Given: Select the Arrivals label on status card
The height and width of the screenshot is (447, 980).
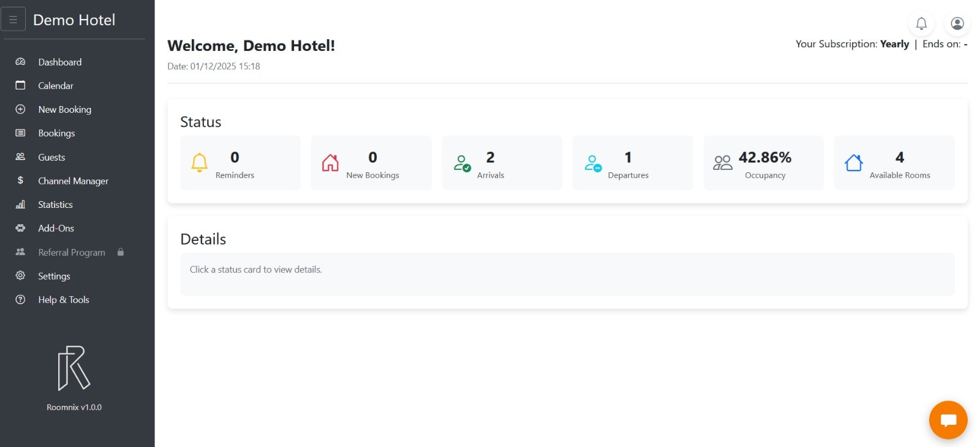Looking at the screenshot, I should coord(491,175).
